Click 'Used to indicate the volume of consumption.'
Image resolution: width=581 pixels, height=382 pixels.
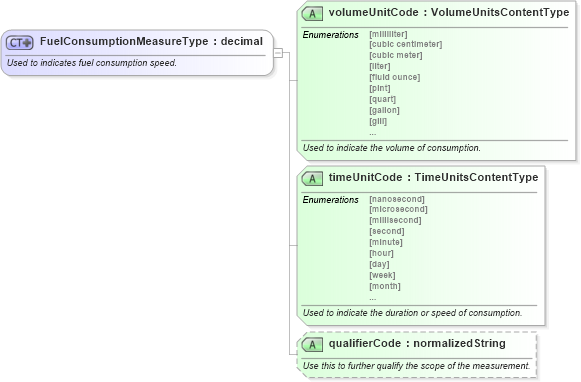click(391, 148)
